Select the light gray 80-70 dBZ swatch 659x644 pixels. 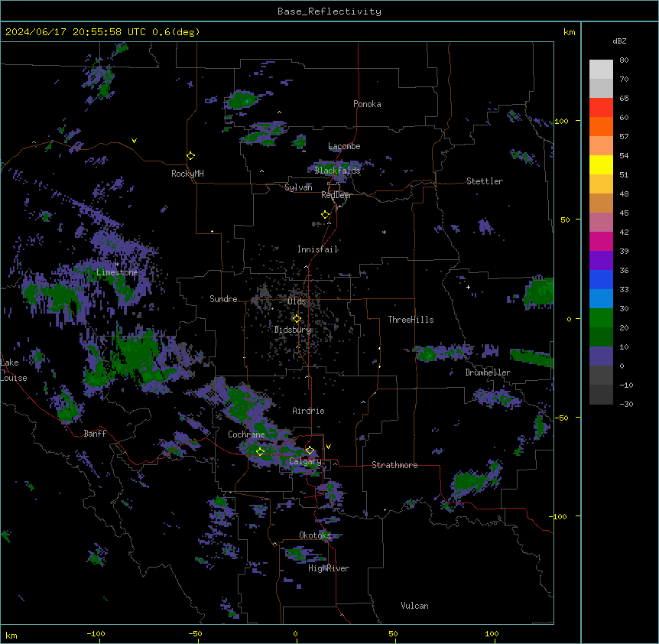[601, 69]
